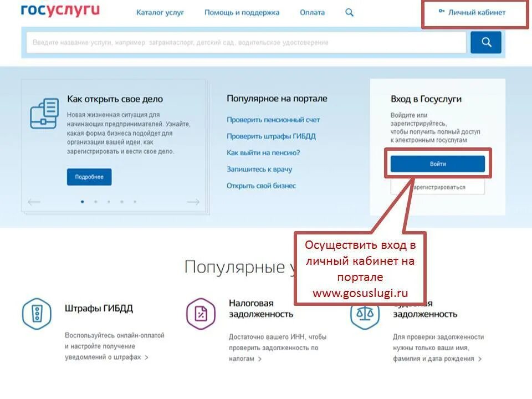This screenshot has width=532, height=399.
Task: Select the second carousel dot
Action: [x=96, y=202]
